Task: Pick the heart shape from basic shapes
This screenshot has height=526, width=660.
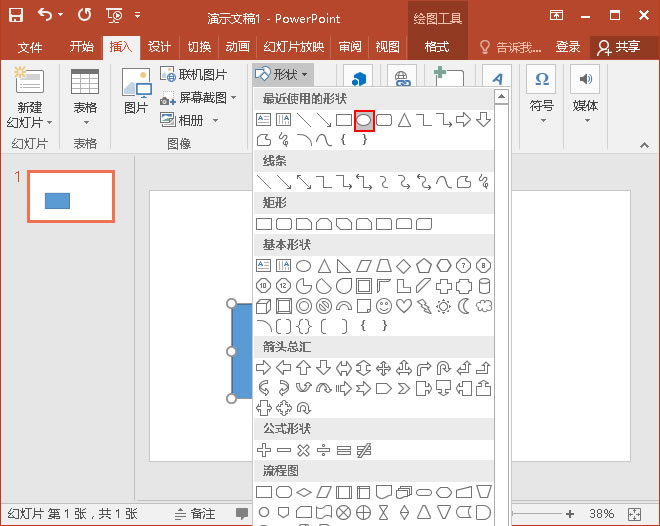Action: coord(404,306)
